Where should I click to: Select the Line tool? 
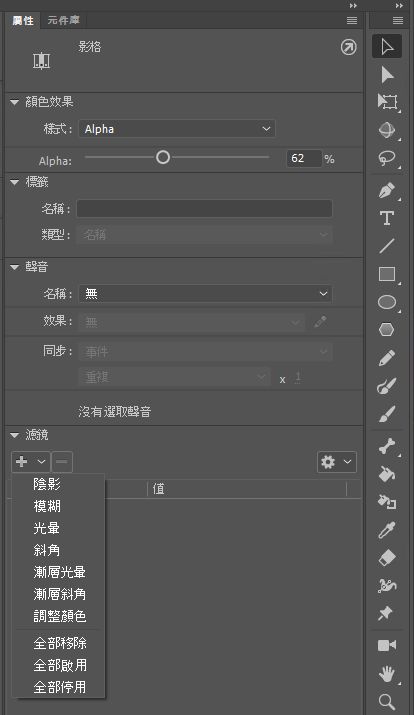pos(387,246)
